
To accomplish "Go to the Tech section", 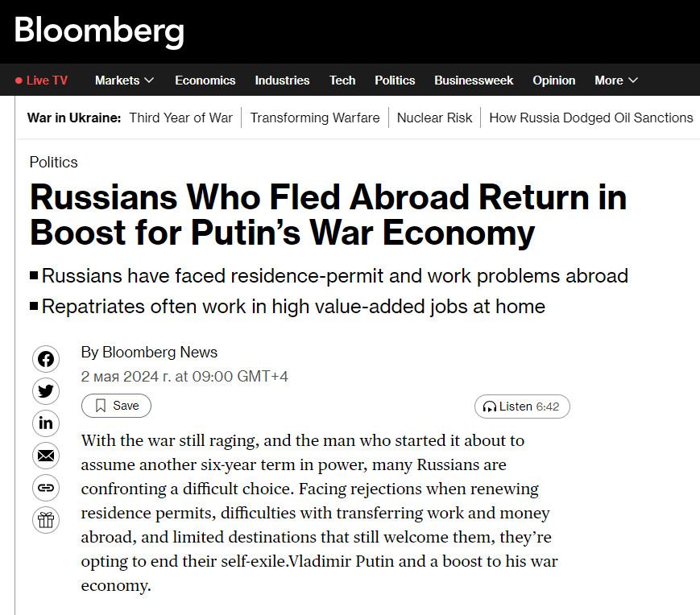I will point(342,80).
